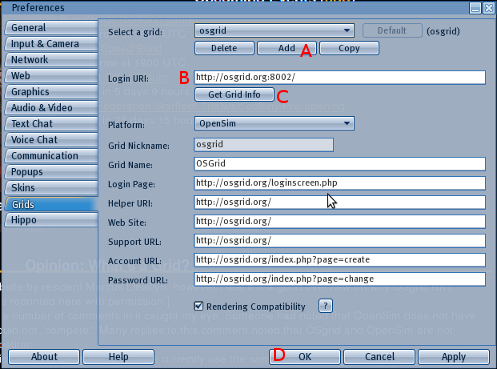Close the Preferences window
497x369 pixels.
[489, 8]
